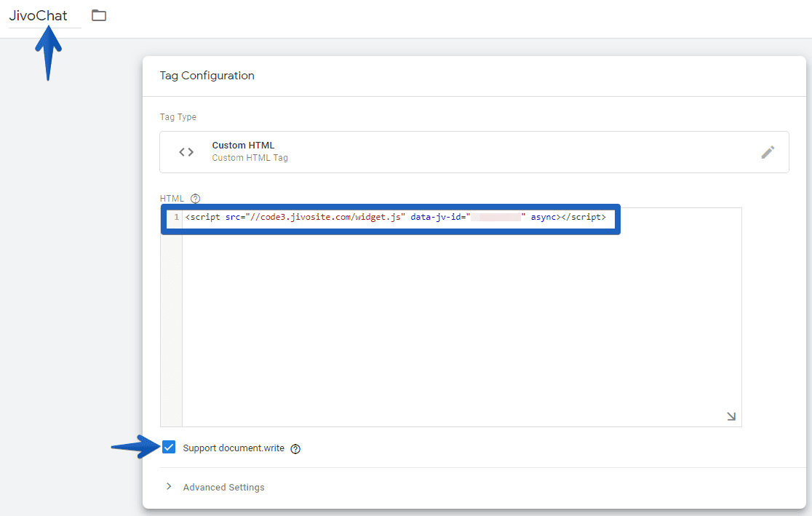The image size is (812, 516).
Task: Expand the HTML editor with diagonal arrow icon
Action: (x=730, y=415)
